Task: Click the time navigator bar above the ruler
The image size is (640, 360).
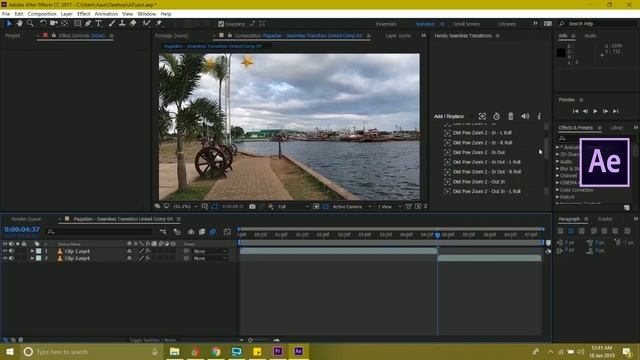Action: click(391, 229)
